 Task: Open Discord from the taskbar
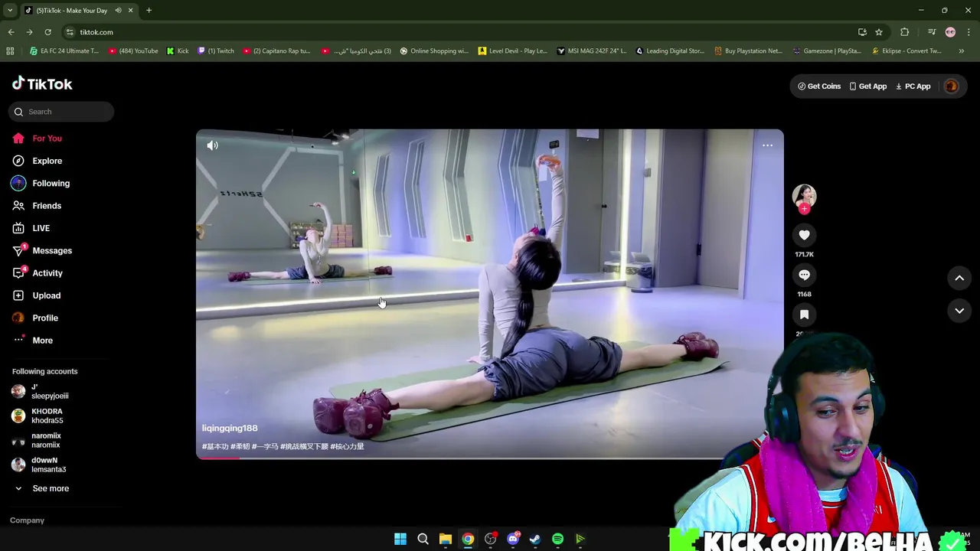pyautogui.click(x=513, y=540)
